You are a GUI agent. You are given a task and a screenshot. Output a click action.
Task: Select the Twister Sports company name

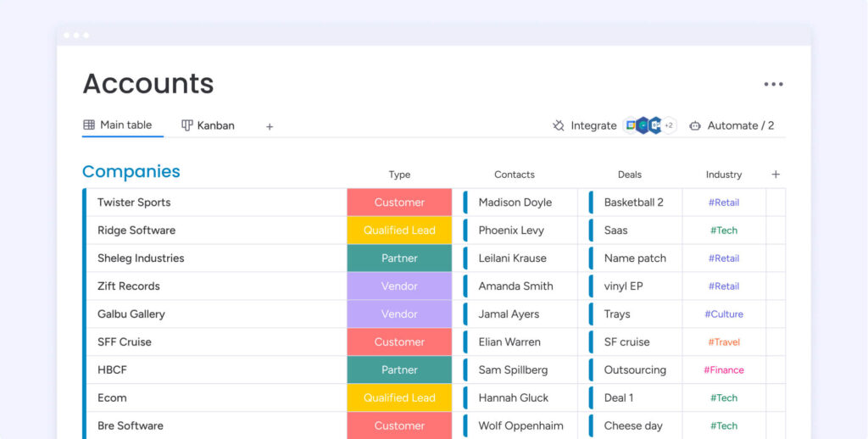pyautogui.click(x=134, y=202)
